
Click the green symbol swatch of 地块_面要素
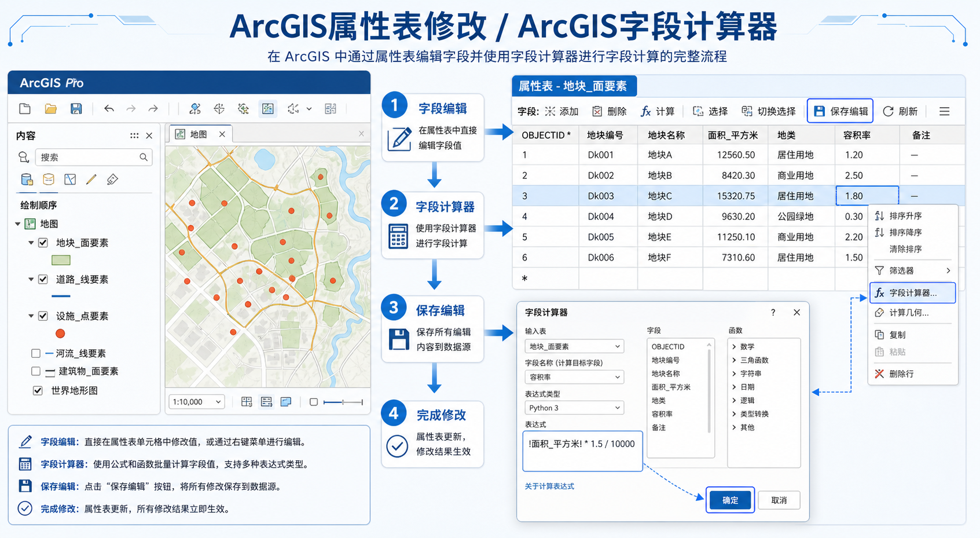[x=61, y=261]
